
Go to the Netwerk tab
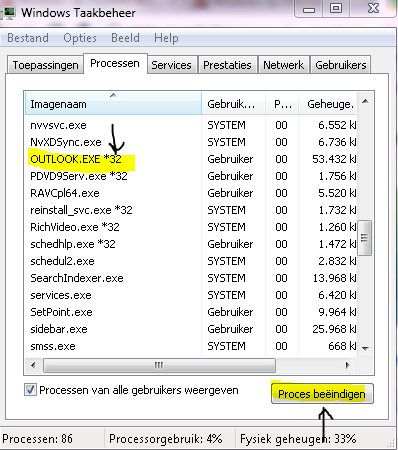[284, 65]
